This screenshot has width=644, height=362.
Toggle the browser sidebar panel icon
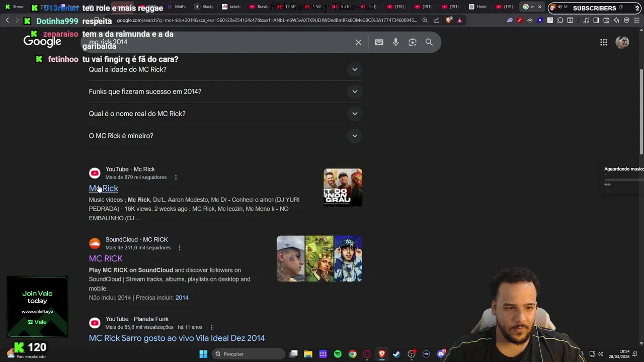click(596, 20)
